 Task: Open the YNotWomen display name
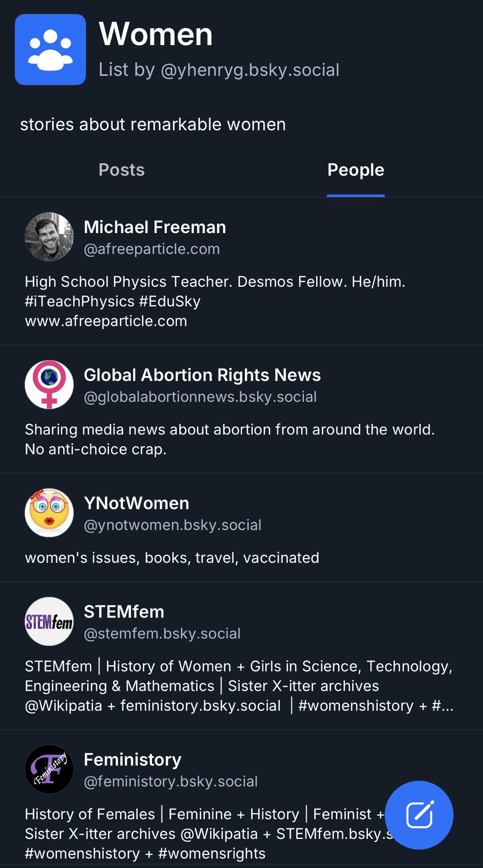coord(136,503)
